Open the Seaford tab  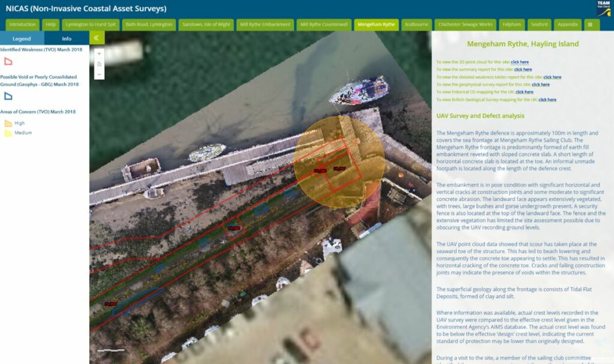coord(539,25)
